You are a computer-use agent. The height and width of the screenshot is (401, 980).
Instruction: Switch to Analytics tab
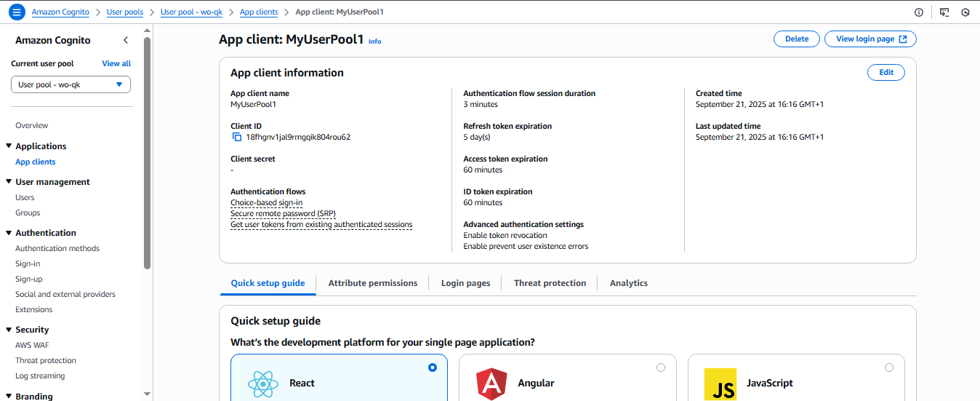pyautogui.click(x=629, y=283)
